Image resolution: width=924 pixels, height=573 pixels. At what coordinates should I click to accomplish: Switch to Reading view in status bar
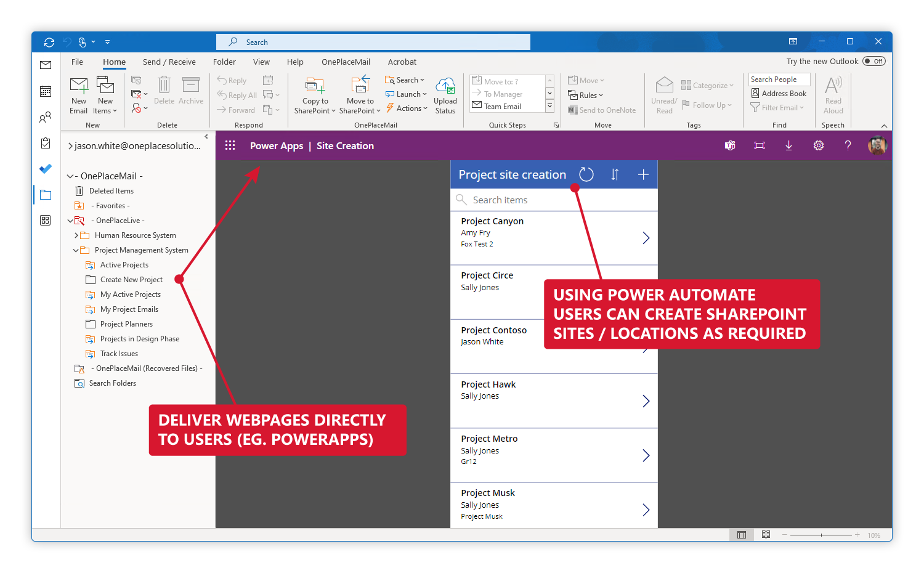(x=766, y=535)
